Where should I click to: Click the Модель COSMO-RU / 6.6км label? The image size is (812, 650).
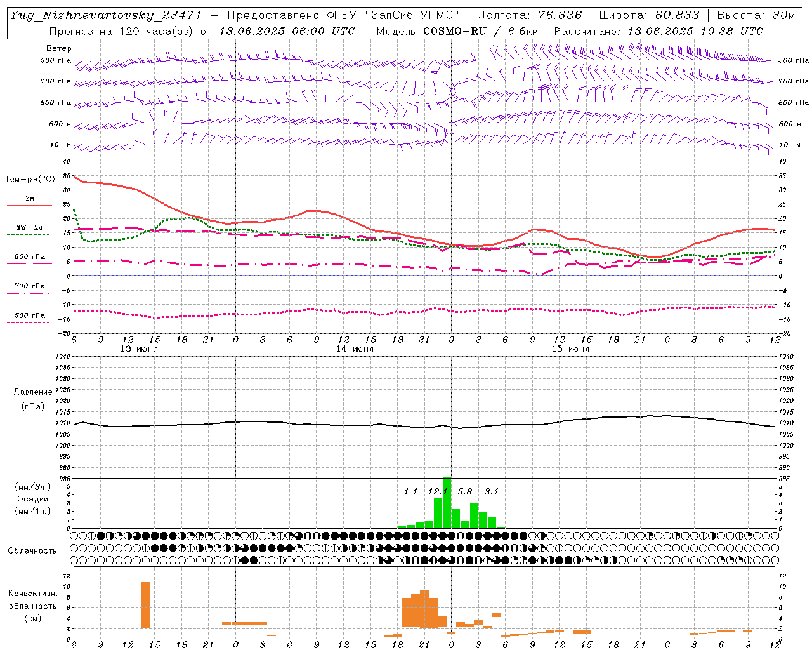click(457, 31)
